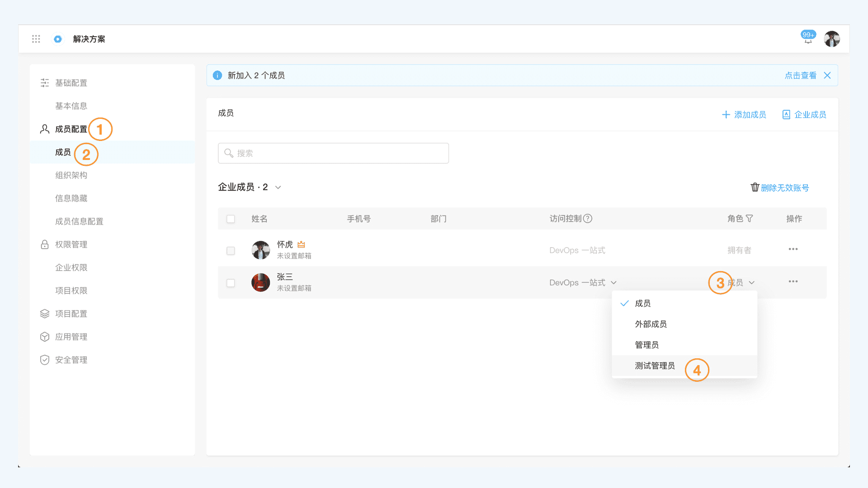868x488 pixels.
Task: Click 点击查看 link in banner
Action: coord(800,75)
